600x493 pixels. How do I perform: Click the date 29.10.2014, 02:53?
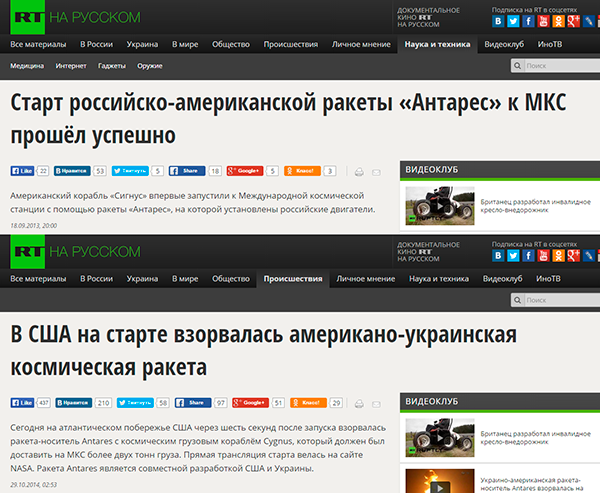pyautogui.click(x=34, y=485)
